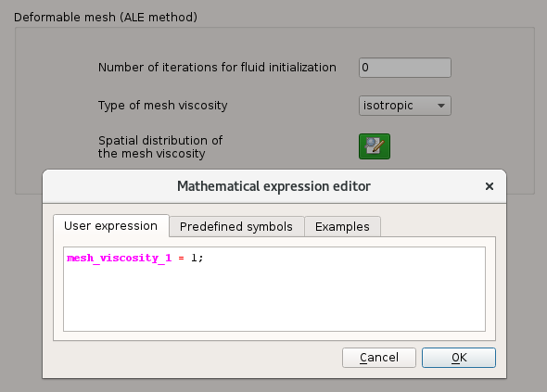Place cursor on the value 1 in expression
Viewport: 547px width, 392px height.
(x=194, y=258)
